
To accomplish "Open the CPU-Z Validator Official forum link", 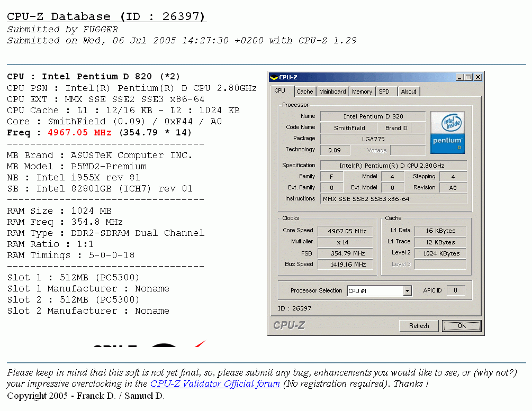I will coord(215,383).
